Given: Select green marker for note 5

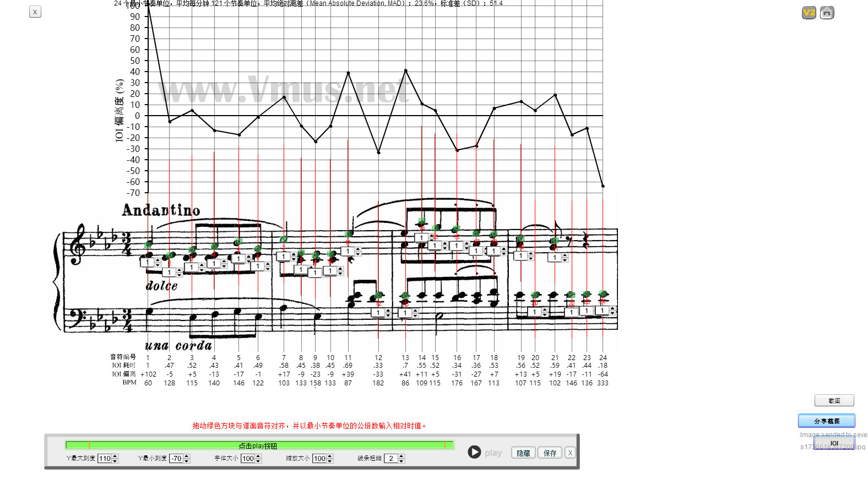Looking at the screenshot, I should click(x=238, y=242).
